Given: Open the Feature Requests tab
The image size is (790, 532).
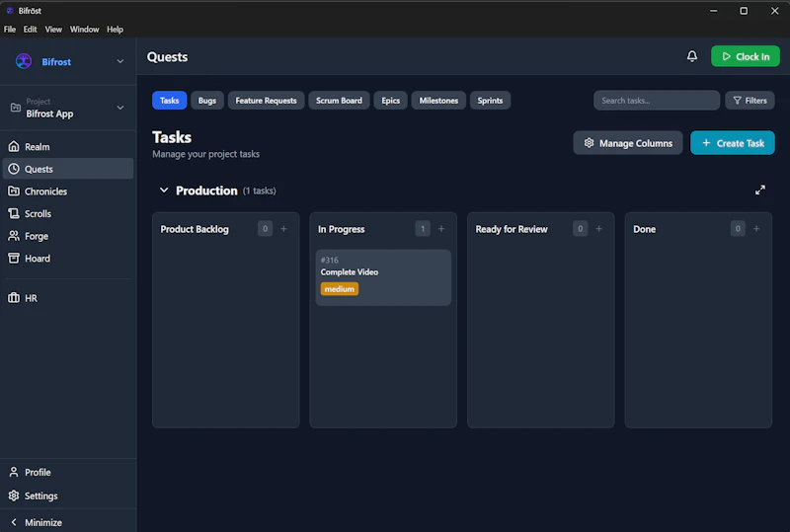Looking at the screenshot, I should pyautogui.click(x=266, y=101).
